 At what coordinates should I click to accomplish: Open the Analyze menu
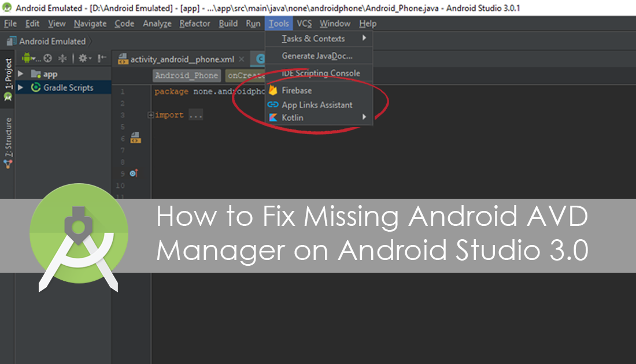(x=157, y=24)
